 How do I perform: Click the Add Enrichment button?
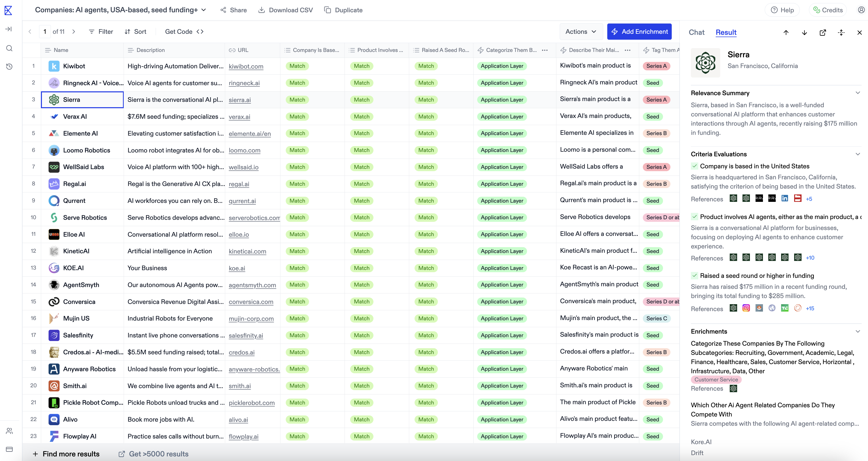639,31
